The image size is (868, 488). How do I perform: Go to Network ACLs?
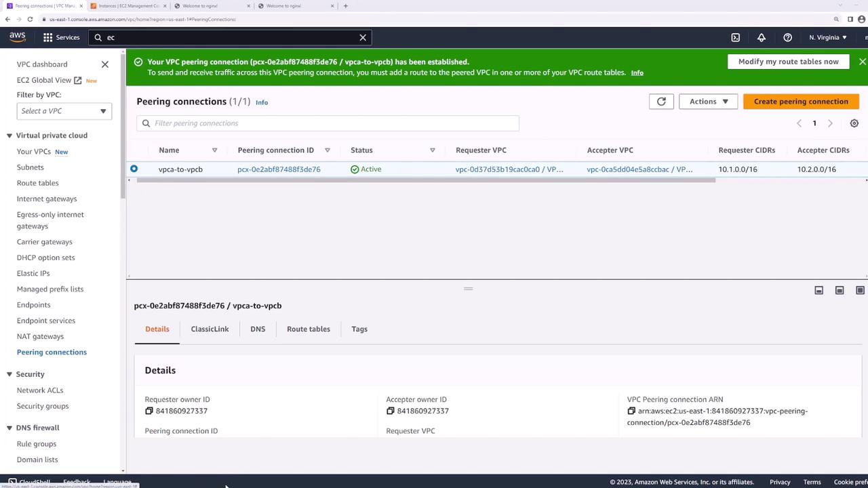[40, 390]
